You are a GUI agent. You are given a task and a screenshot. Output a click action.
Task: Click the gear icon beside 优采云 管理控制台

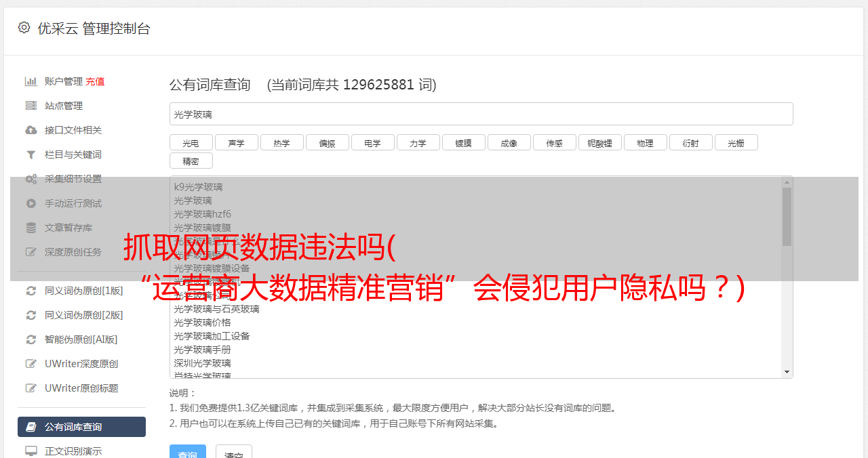(24, 28)
